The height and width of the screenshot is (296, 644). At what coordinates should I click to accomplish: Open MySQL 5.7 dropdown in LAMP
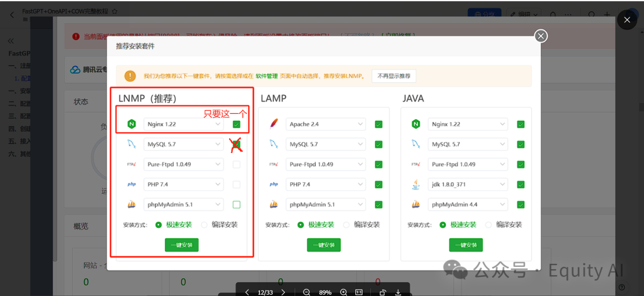pyautogui.click(x=326, y=144)
